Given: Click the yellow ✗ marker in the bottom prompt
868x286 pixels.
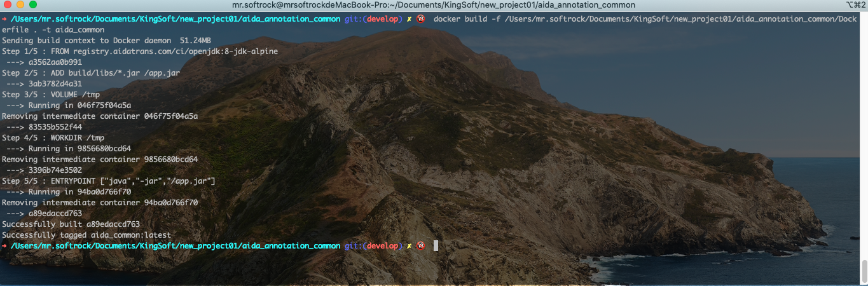Looking at the screenshot, I should (x=410, y=245).
